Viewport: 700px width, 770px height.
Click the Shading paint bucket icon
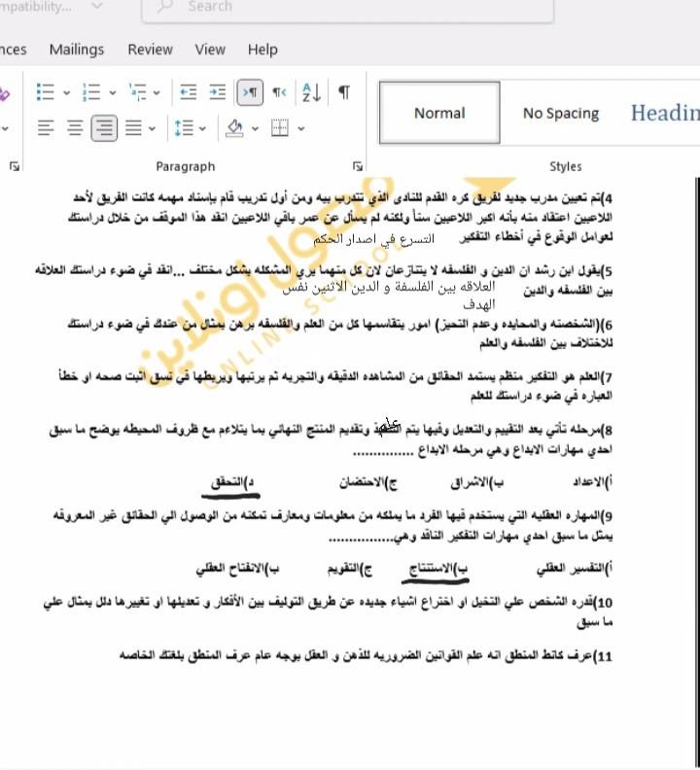coord(235,128)
